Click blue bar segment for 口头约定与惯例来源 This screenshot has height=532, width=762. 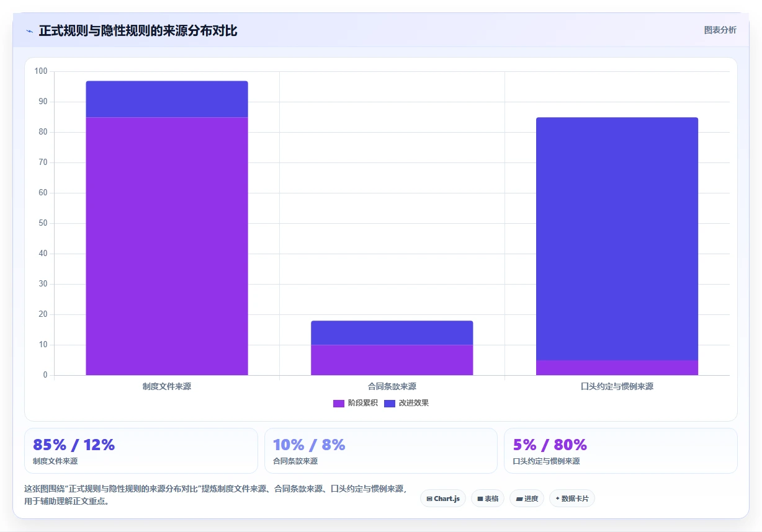click(x=617, y=239)
